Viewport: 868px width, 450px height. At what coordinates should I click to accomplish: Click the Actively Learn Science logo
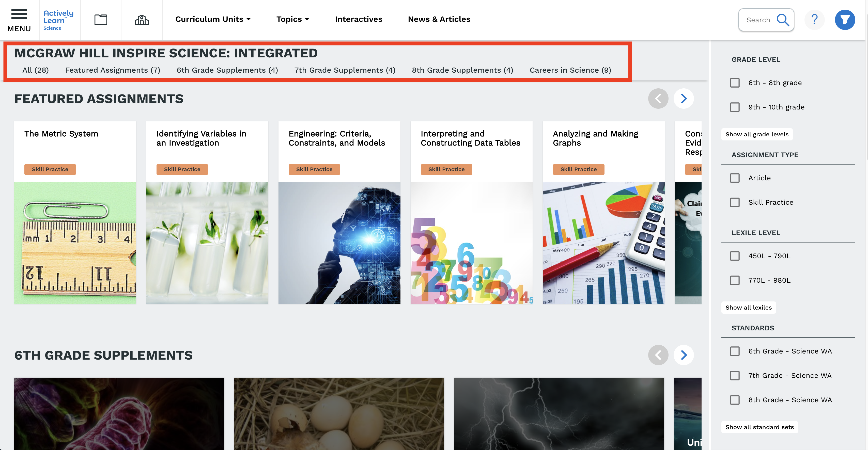[58, 20]
